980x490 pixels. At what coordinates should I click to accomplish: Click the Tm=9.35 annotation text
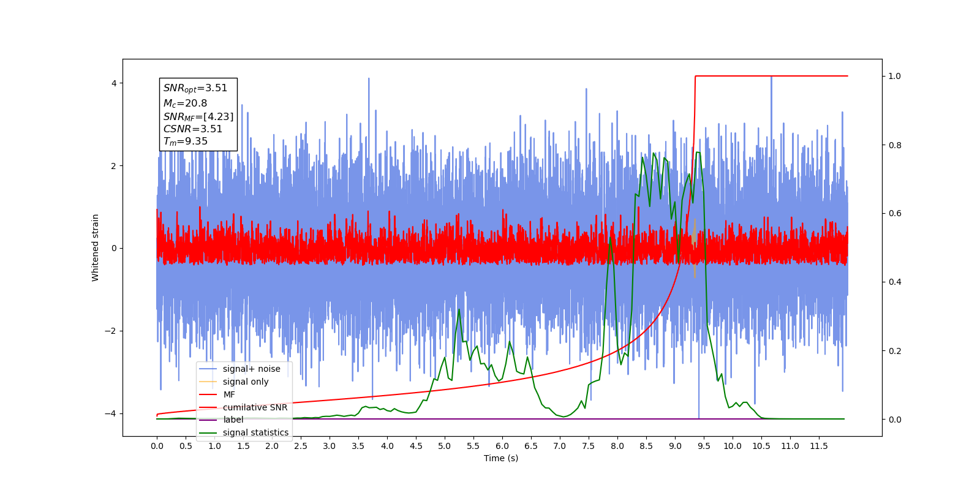186,141
